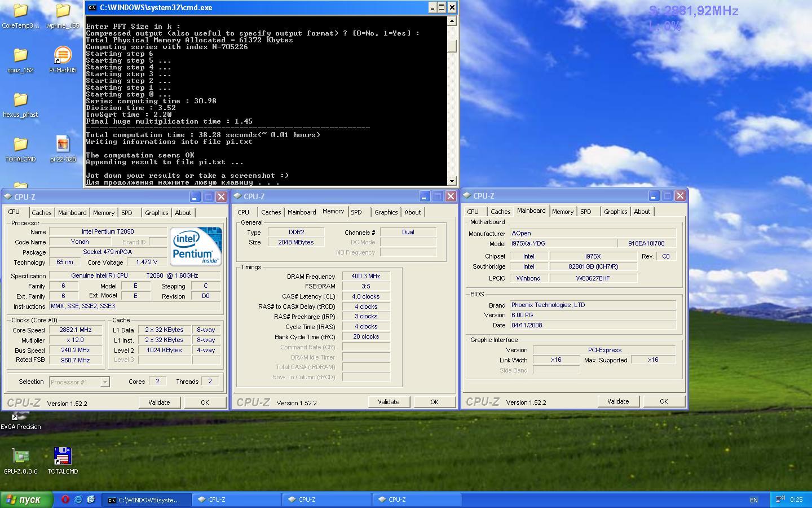Click OK in the Memory CPU-Z window
The image size is (812, 508).
[434, 402]
